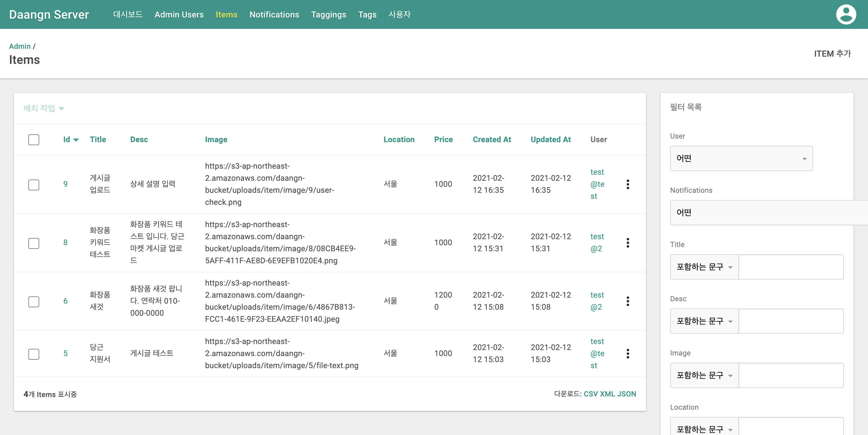Open the User filter 어떤 dropdown
The width and height of the screenshot is (868, 435).
(741, 158)
